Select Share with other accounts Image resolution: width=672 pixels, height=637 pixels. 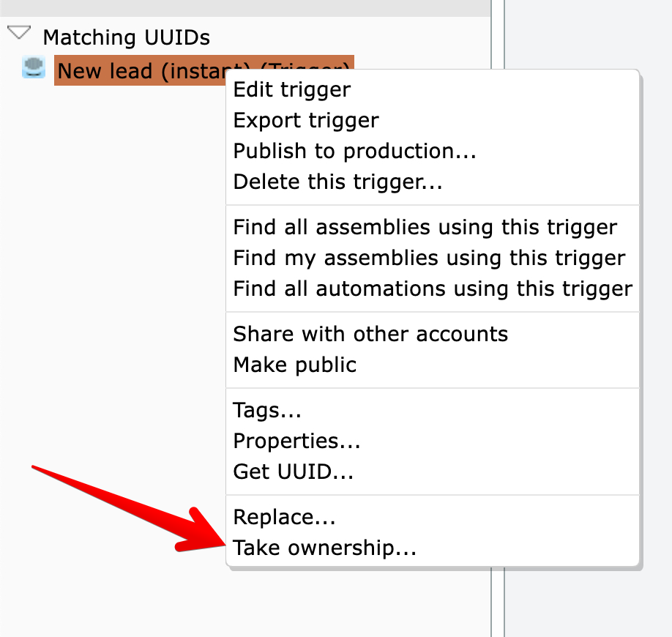[370, 335]
